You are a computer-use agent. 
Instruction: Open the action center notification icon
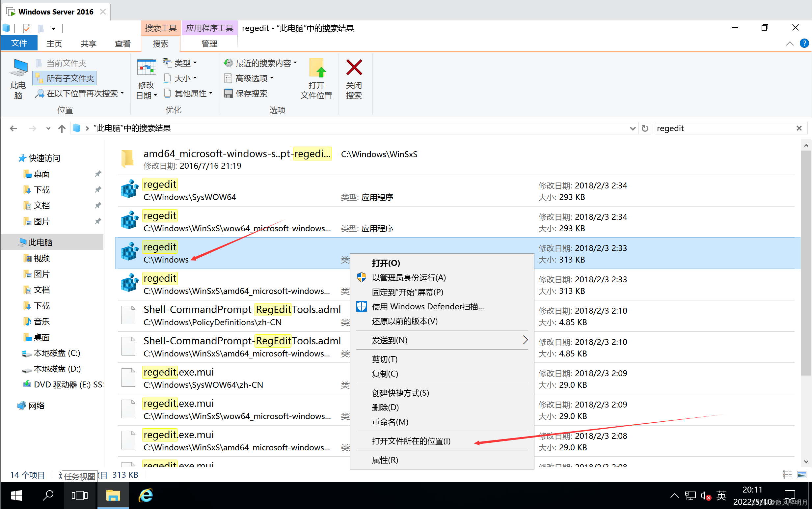tap(790, 495)
